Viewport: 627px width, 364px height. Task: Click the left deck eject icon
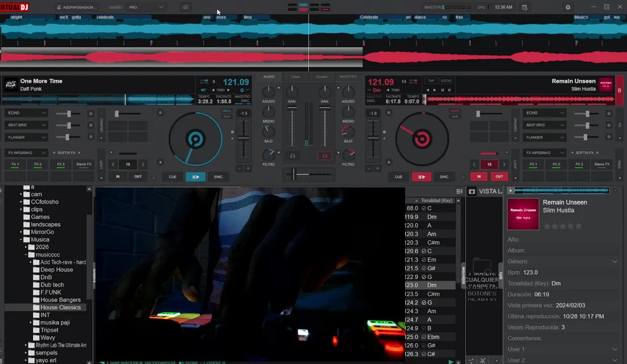click(x=160, y=113)
